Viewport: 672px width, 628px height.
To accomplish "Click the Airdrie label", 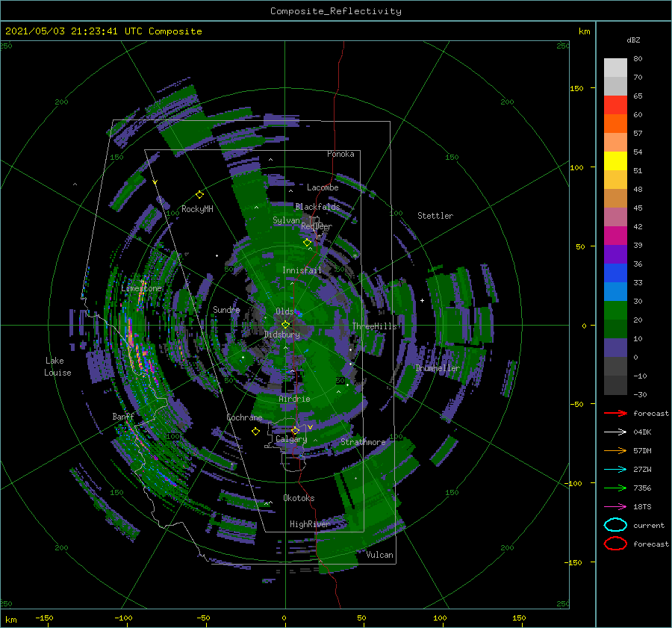I will click(294, 399).
